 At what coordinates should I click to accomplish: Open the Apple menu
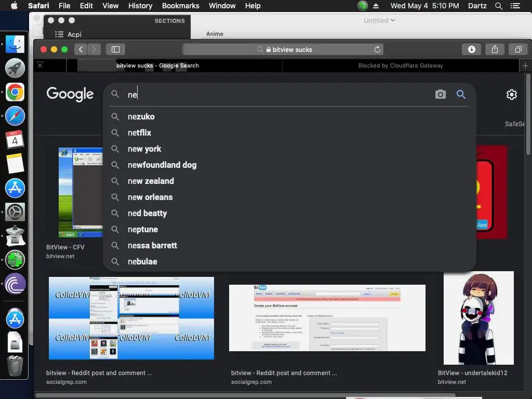[x=14, y=5]
